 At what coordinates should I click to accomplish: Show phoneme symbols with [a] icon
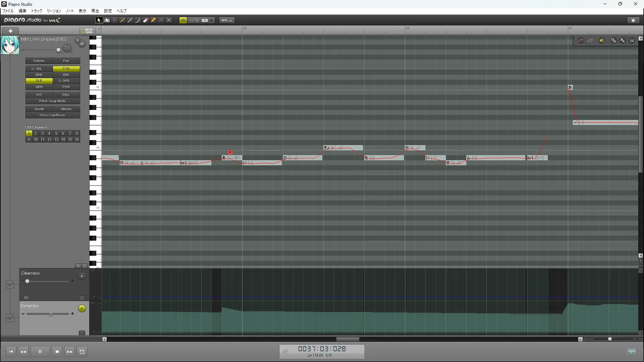(x=632, y=41)
